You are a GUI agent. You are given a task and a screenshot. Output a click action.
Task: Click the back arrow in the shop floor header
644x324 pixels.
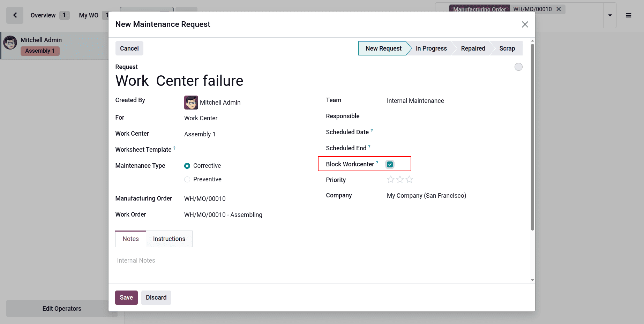coord(15,15)
